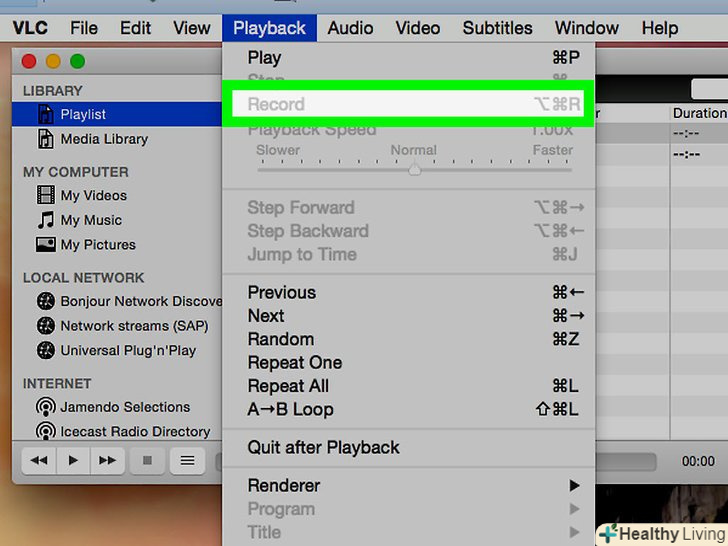Open the Video menu
Screen dimensions: 728x546
(418, 28)
